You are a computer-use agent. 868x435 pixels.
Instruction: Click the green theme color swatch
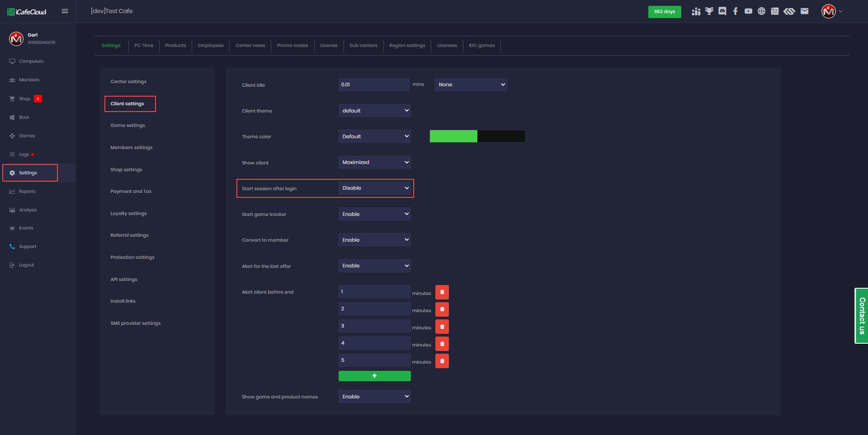pyautogui.click(x=453, y=136)
